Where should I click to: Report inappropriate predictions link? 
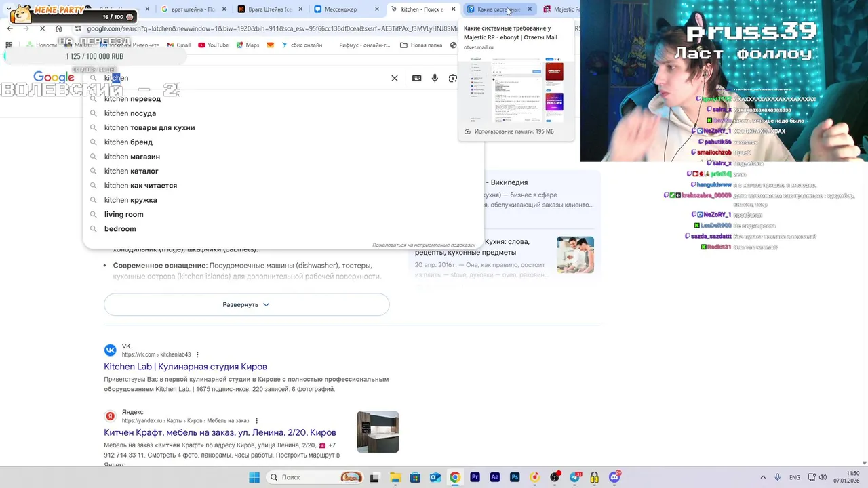pos(424,245)
